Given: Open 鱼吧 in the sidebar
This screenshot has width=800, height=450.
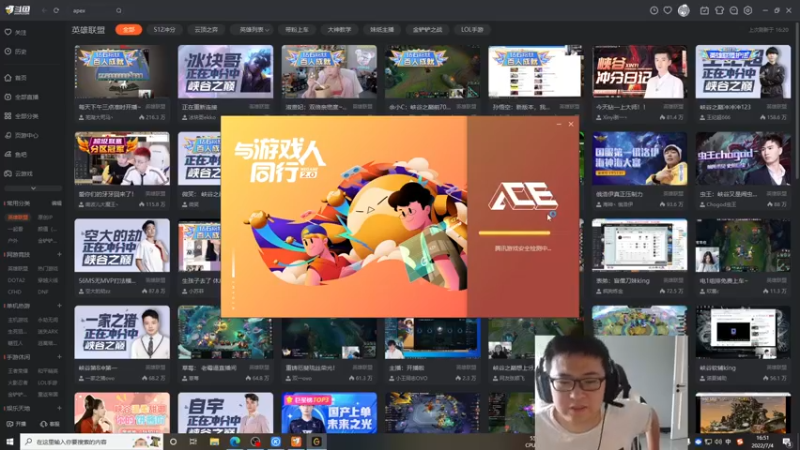Looking at the screenshot, I should point(16,155).
